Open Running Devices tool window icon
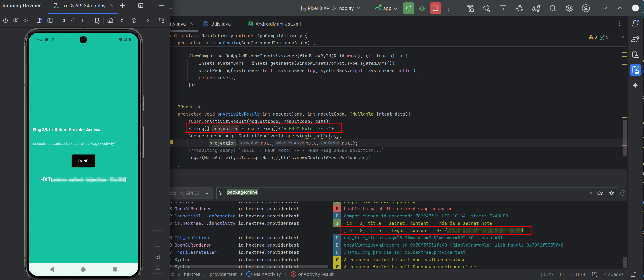The image size is (644, 280). pyautogui.click(x=635, y=70)
